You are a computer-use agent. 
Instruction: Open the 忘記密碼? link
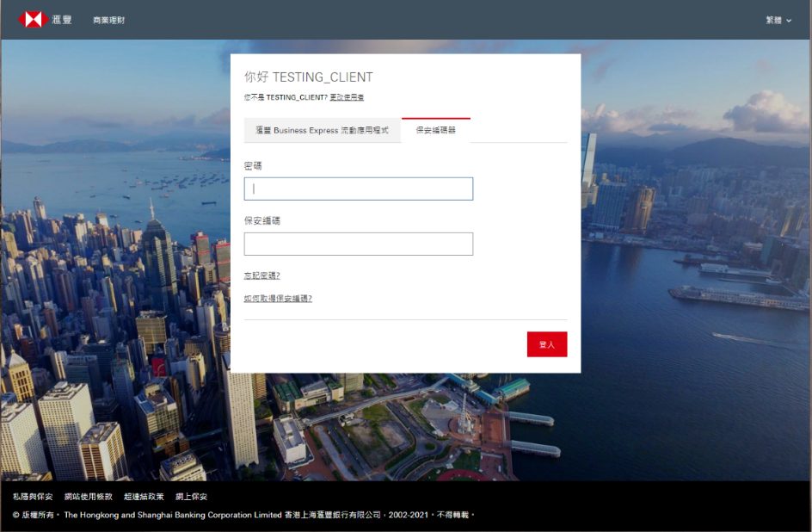tap(262, 275)
